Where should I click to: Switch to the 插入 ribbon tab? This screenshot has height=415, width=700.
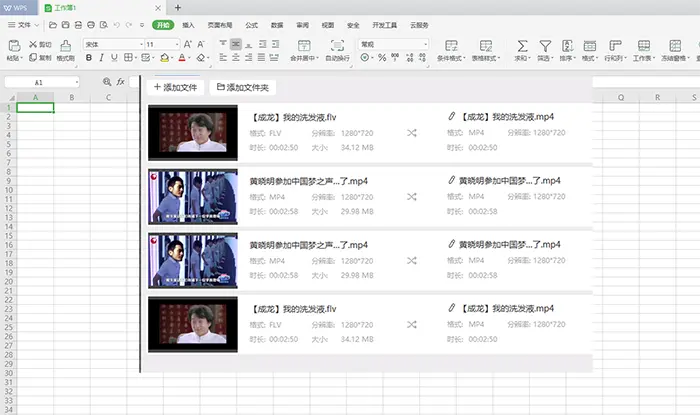tap(188, 25)
